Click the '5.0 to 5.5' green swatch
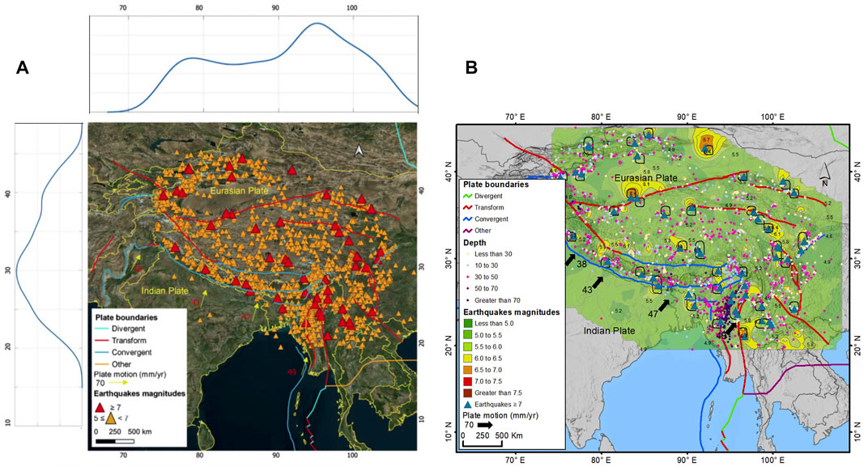The width and height of the screenshot is (868, 467). tap(468, 335)
